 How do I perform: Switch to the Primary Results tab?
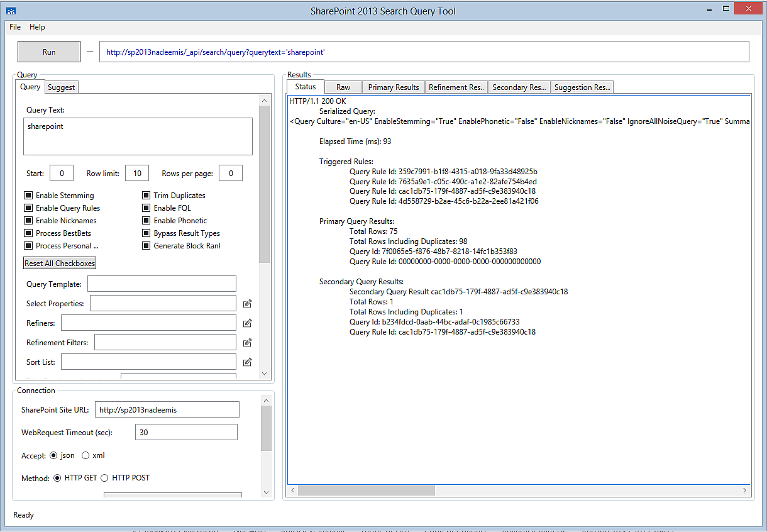click(394, 87)
